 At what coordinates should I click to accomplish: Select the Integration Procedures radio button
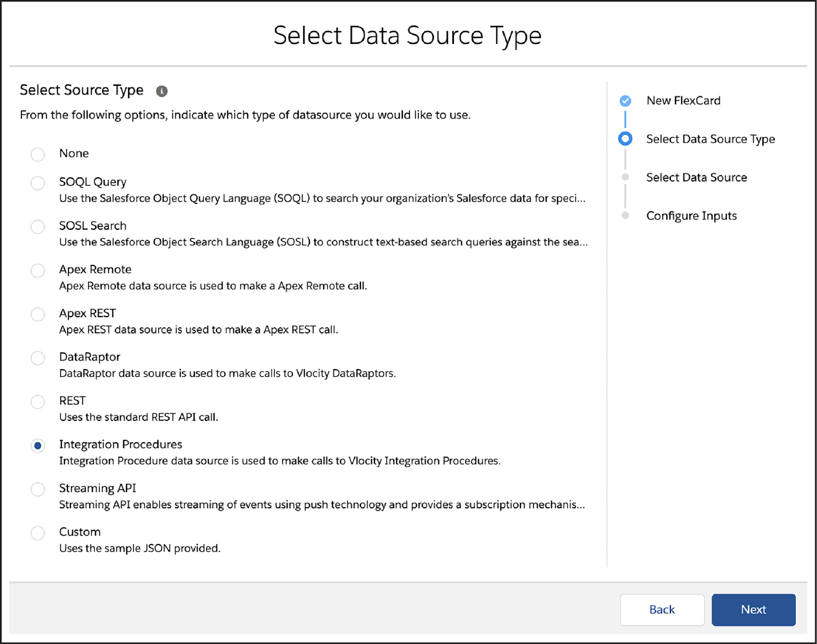pyautogui.click(x=37, y=445)
